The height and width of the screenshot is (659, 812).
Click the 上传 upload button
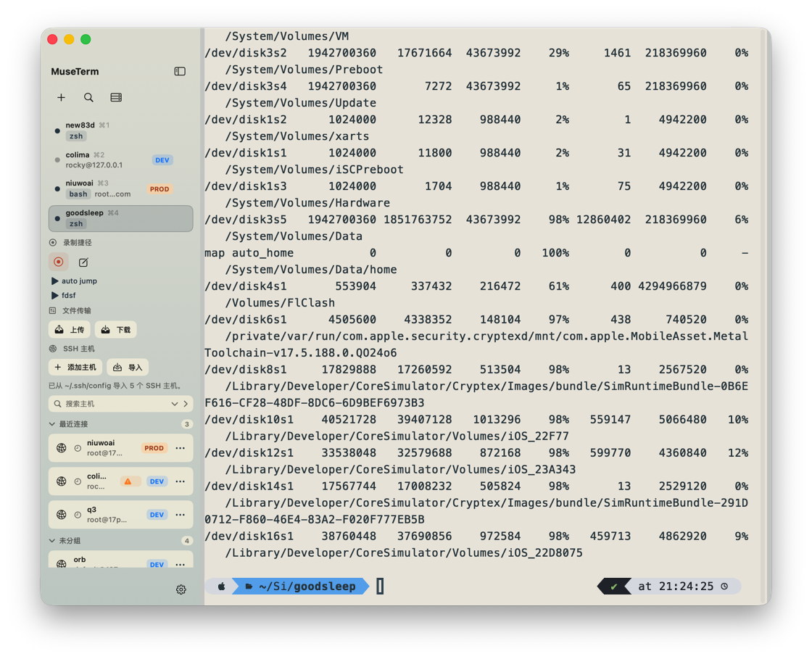[x=70, y=330]
